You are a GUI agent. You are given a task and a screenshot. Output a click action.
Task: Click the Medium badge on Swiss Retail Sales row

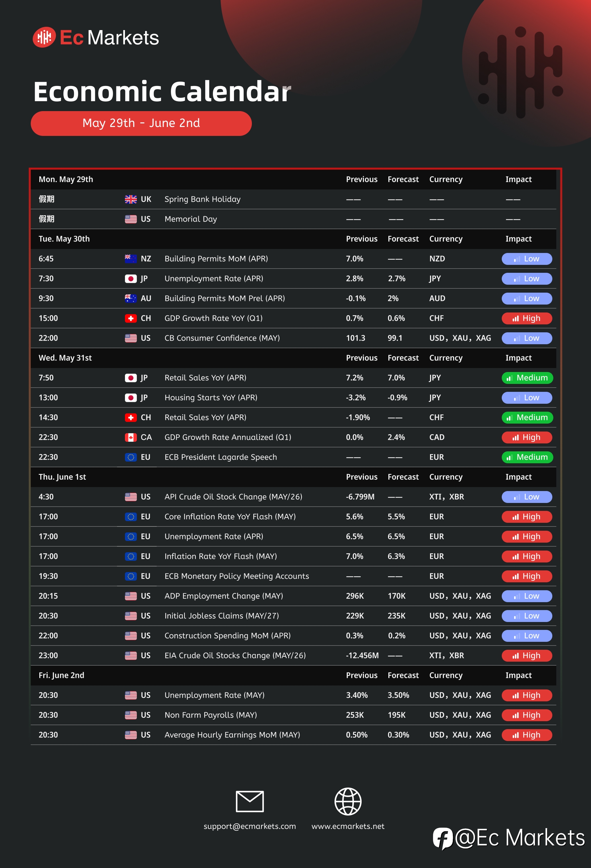(527, 418)
